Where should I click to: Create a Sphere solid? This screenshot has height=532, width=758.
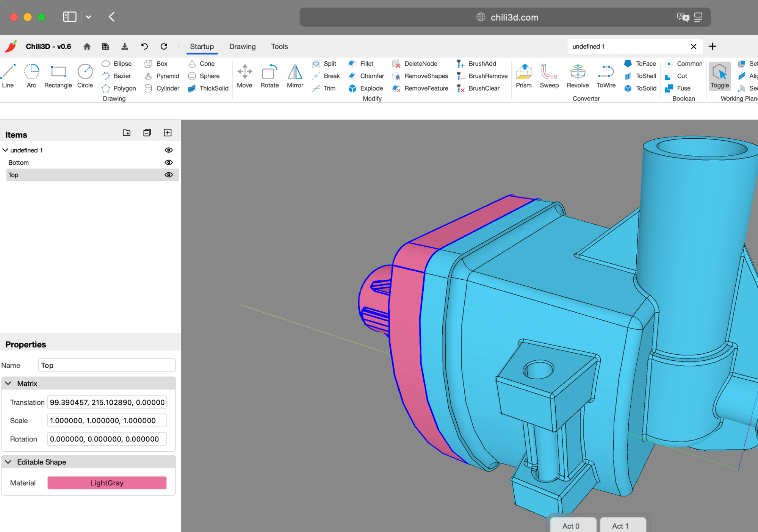click(x=204, y=76)
